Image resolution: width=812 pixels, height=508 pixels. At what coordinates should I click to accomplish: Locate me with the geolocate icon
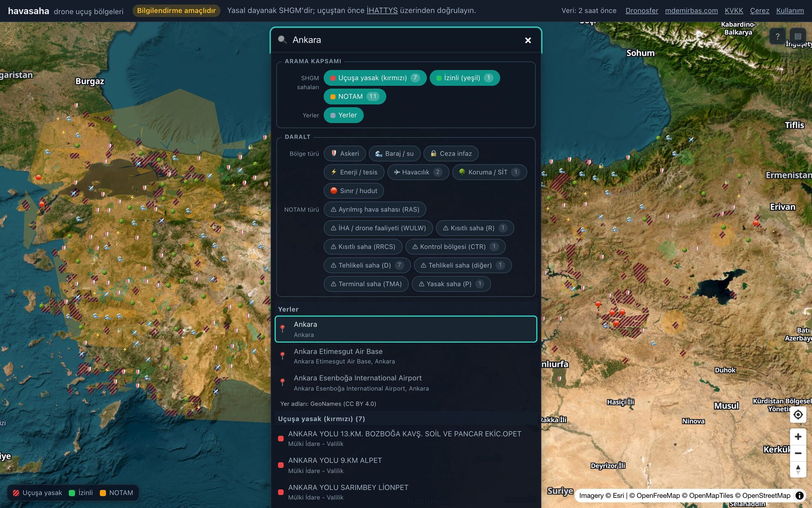(x=798, y=415)
